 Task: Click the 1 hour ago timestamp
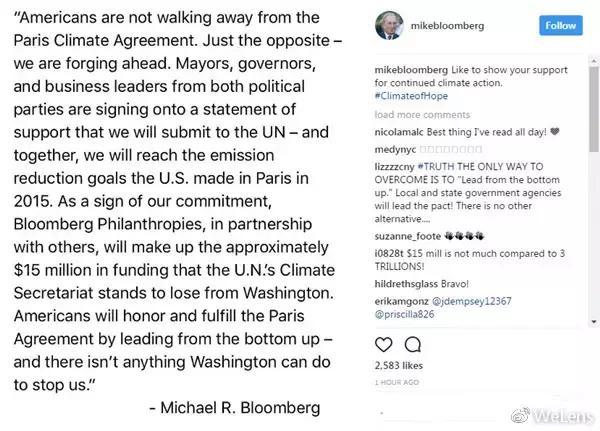point(395,382)
